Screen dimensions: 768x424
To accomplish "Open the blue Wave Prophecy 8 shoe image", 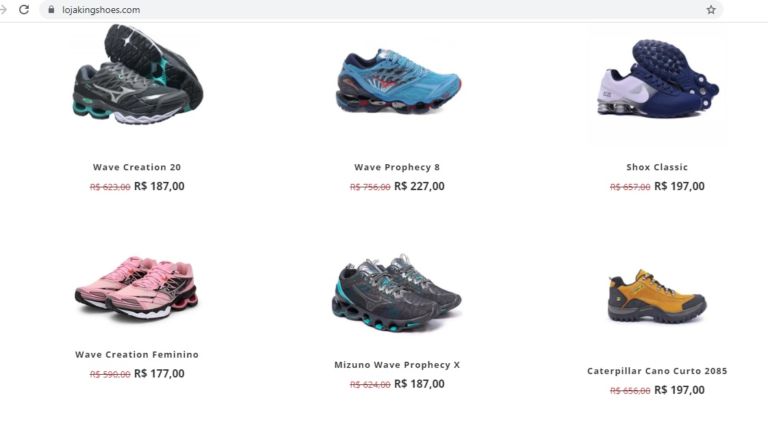I will click(x=398, y=81).
